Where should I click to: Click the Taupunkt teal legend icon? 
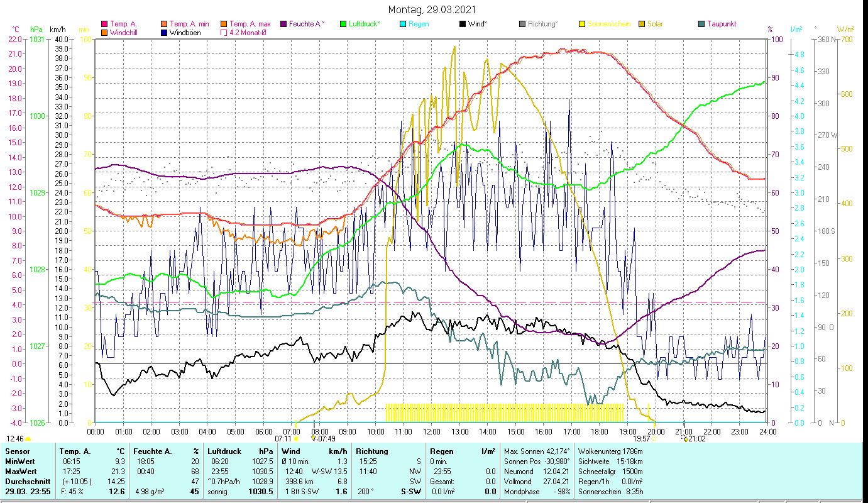(x=701, y=24)
